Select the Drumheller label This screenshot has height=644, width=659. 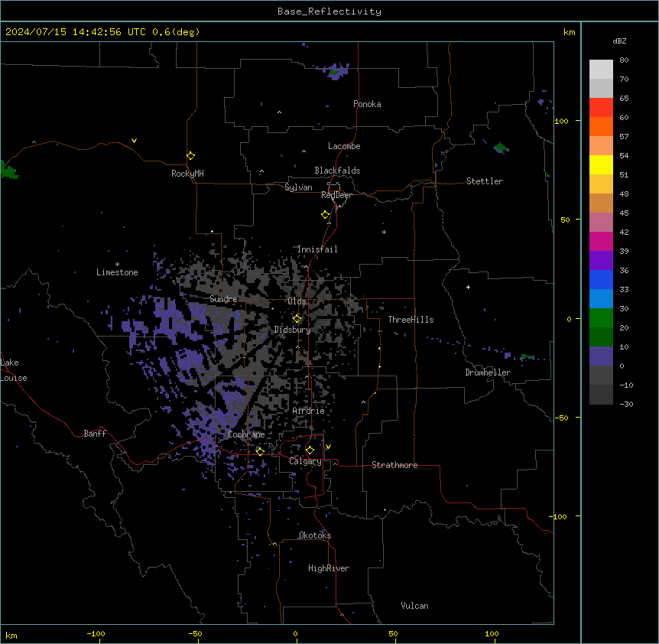coord(488,372)
